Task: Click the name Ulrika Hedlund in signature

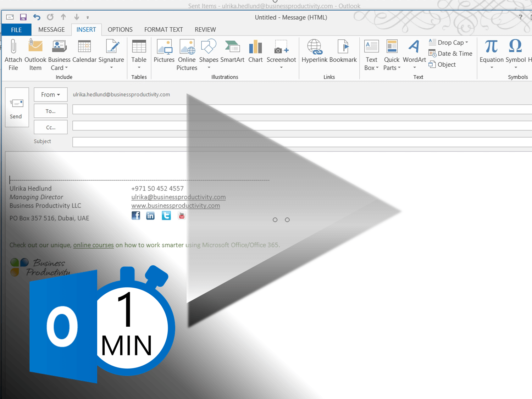Action: coord(31,189)
